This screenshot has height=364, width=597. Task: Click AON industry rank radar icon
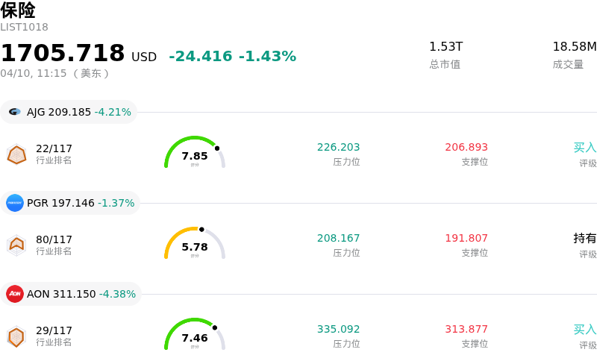(x=16, y=336)
